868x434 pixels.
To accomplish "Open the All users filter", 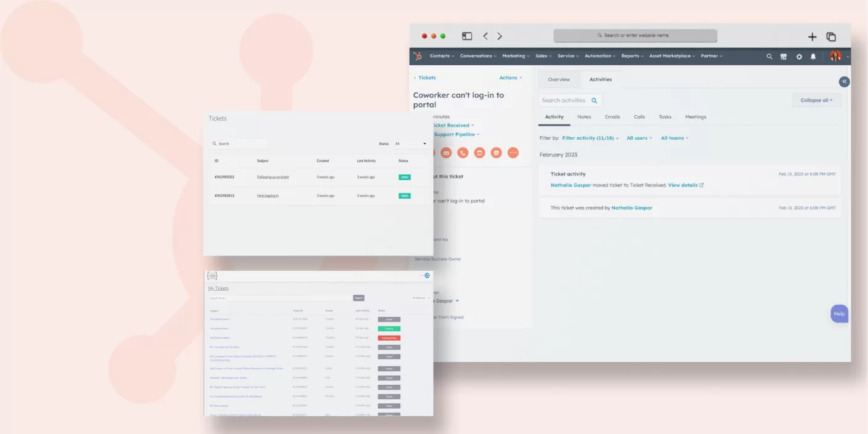I will coord(639,138).
